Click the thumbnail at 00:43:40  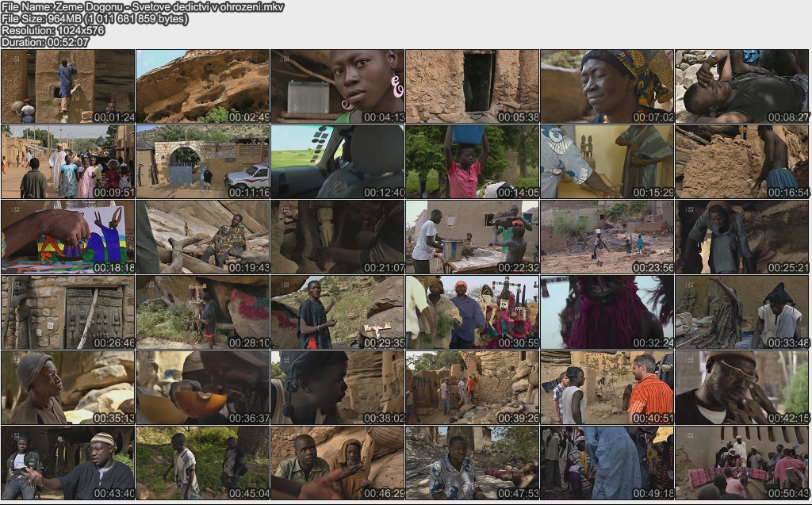68,463
